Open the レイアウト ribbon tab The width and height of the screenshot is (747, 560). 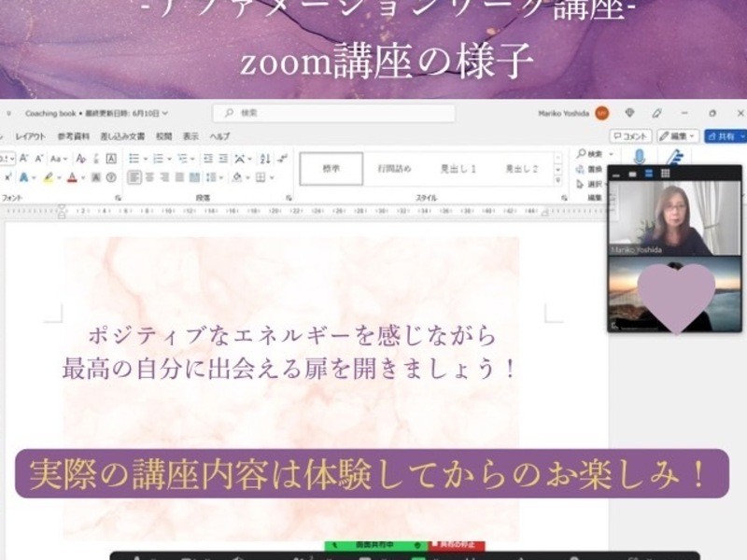(30, 136)
